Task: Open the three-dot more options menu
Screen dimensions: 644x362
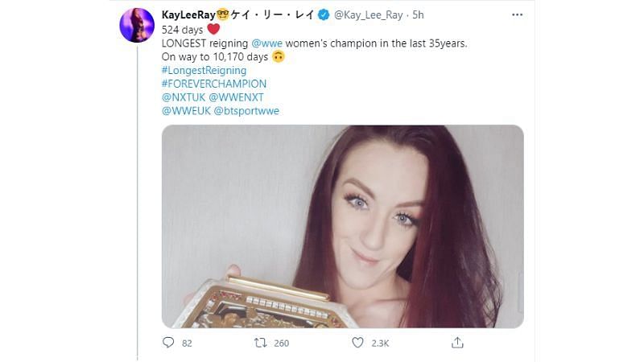Action: point(517,14)
